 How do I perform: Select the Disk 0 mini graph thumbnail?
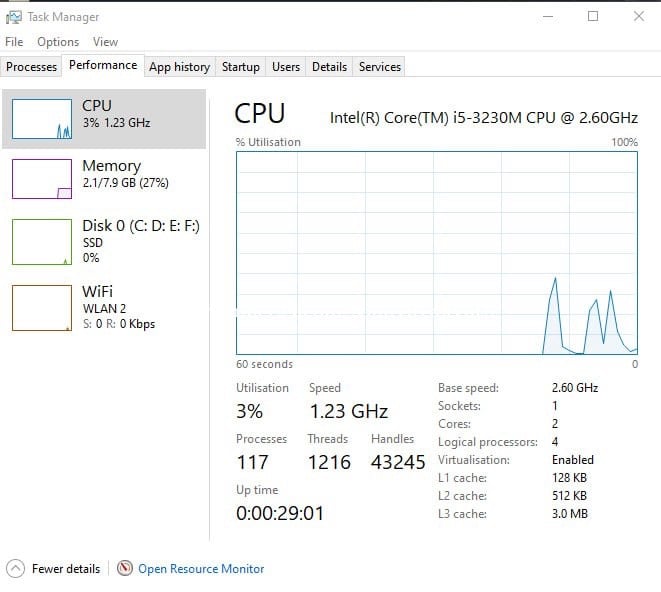[x=42, y=242]
